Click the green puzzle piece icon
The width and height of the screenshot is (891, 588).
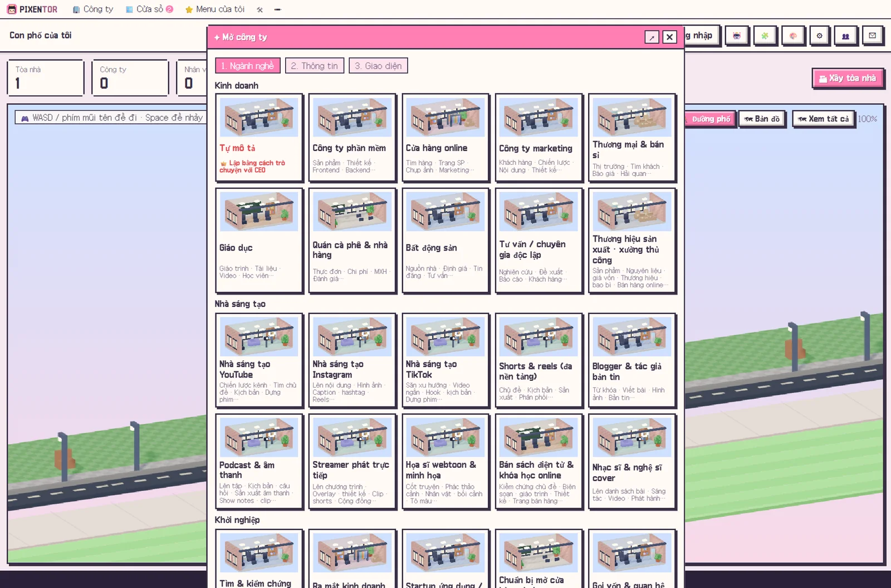point(765,36)
